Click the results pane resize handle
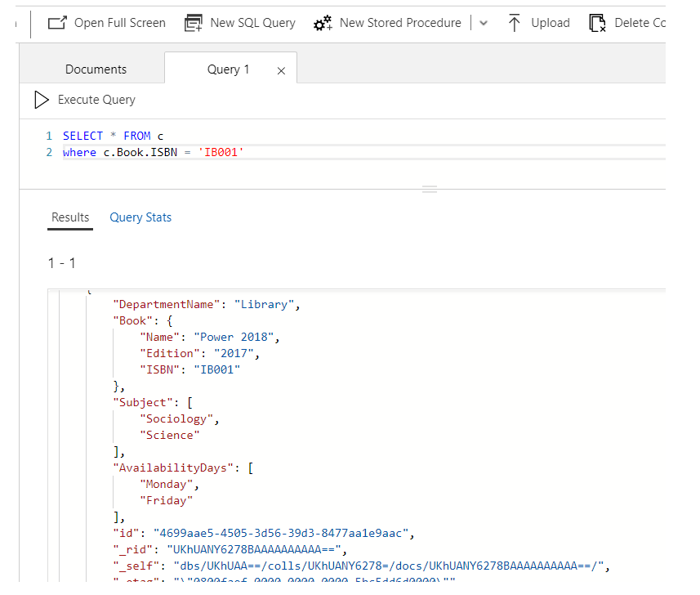The height and width of the screenshot is (595, 700). coord(430,189)
